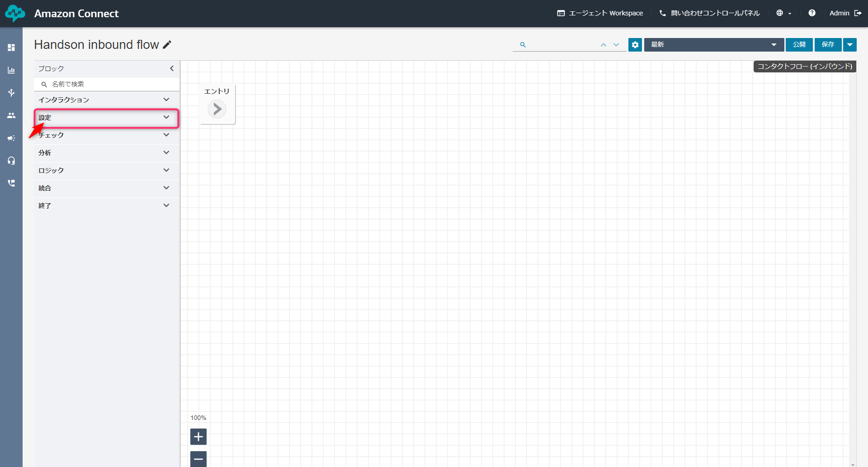Click the 保存 save button

(x=828, y=44)
